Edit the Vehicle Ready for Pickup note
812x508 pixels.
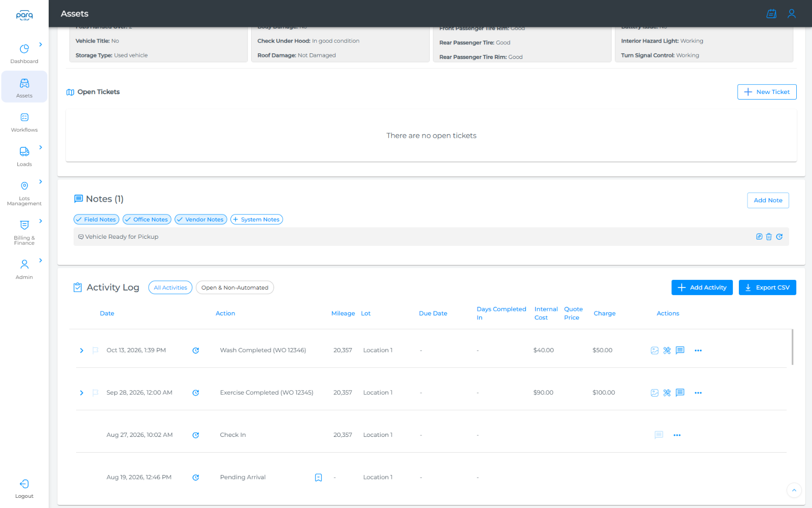(x=759, y=237)
